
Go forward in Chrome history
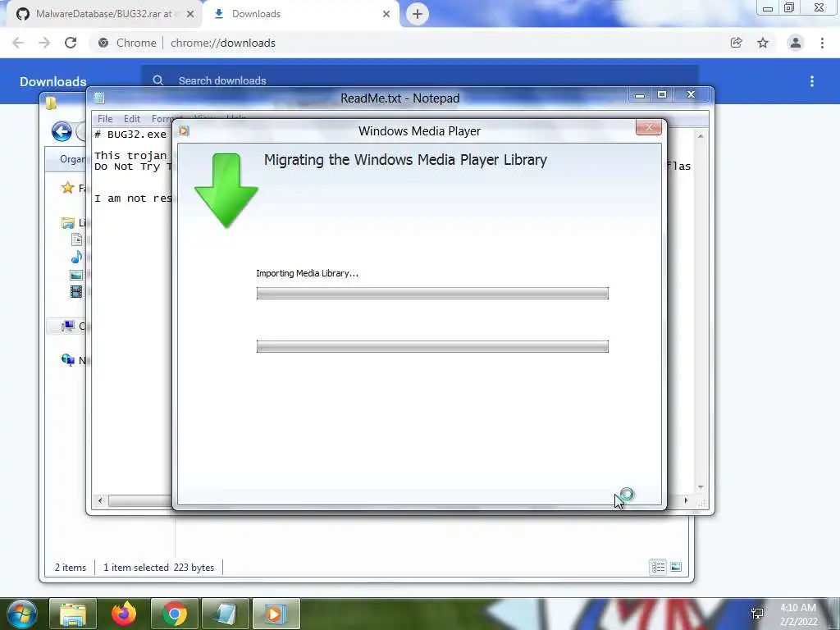44,43
